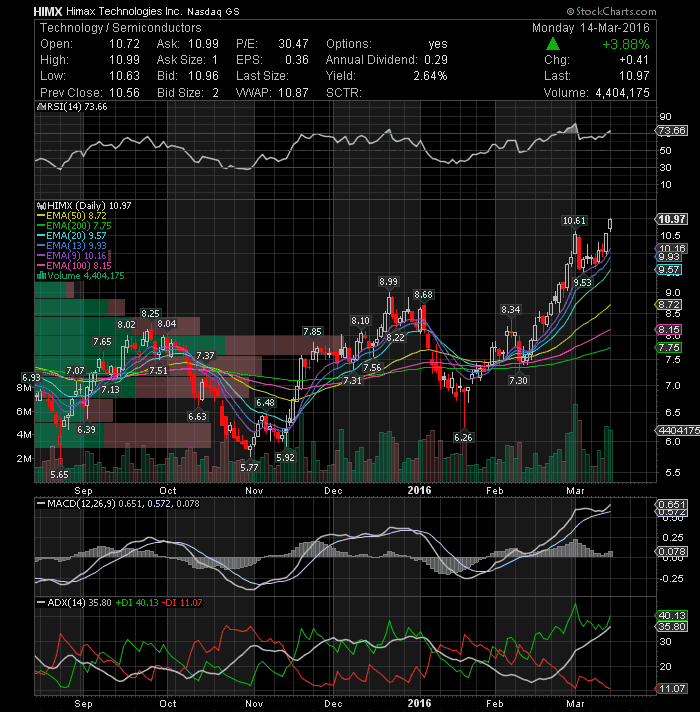Click the 8.15 pink EMA axis tag
The height and width of the screenshot is (712, 700).
(670, 330)
